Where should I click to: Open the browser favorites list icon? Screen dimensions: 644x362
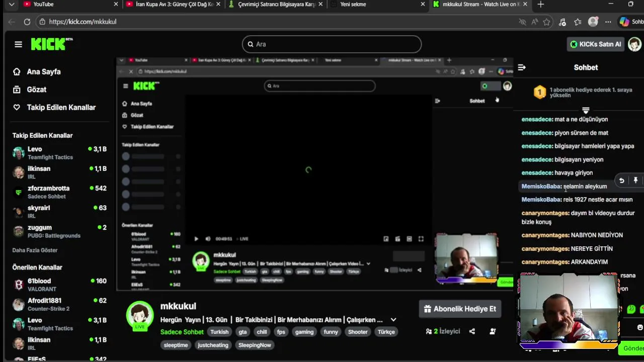coord(578,22)
